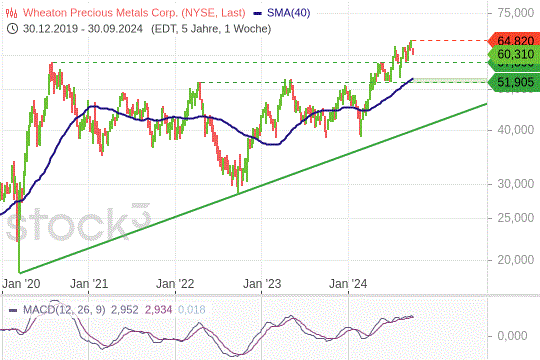Click the clock icon beside date range
Image resolution: width=540 pixels, height=360 pixels.
(x=12, y=29)
